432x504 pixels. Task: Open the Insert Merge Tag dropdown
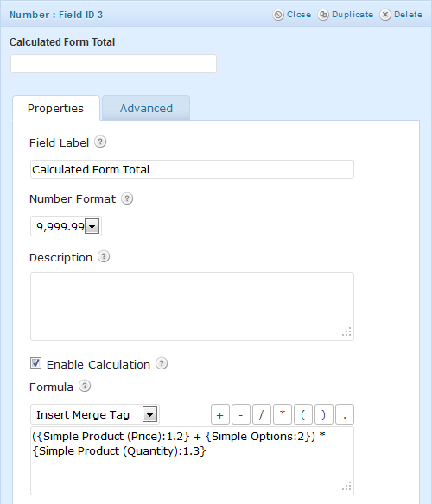point(95,414)
